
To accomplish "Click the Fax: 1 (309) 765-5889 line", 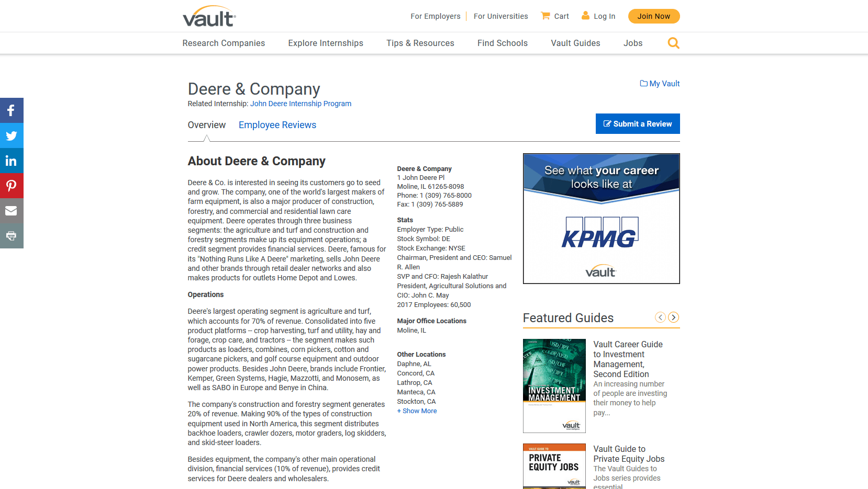I will (x=430, y=204).
